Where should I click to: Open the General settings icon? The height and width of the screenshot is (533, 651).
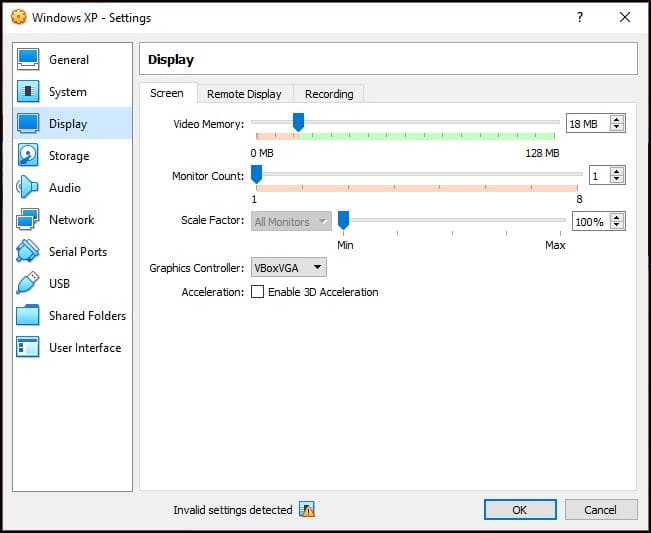click(28, 60)
